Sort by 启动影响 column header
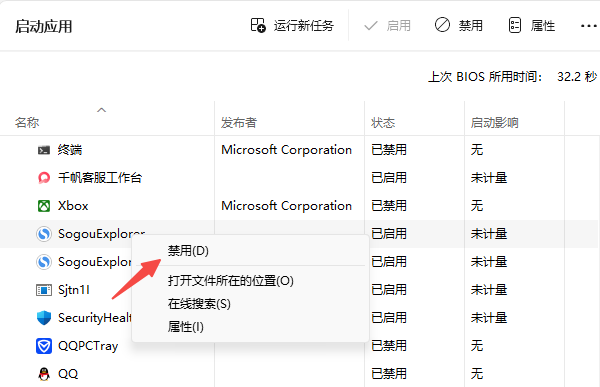 [x=494, y=123]
